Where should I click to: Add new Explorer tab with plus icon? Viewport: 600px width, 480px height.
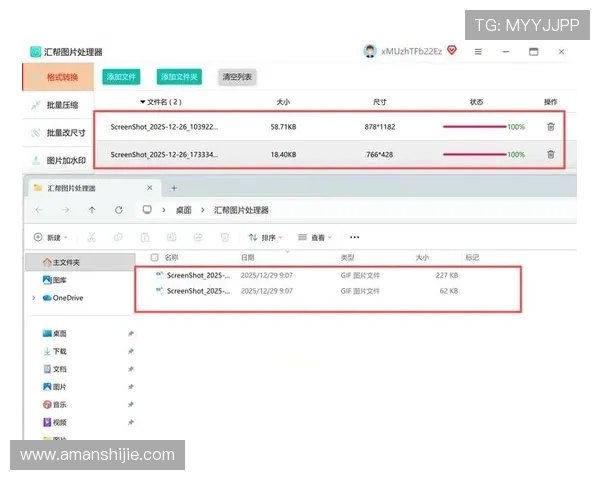[x=174, y=188]
